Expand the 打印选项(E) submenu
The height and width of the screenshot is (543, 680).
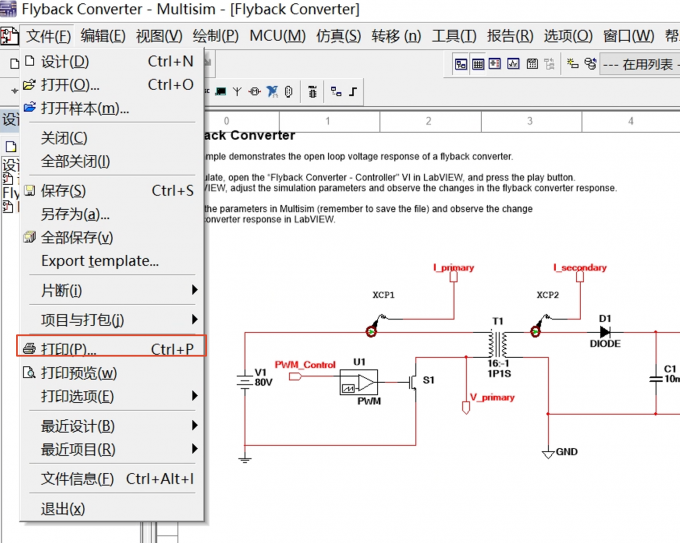coord(111,396)
